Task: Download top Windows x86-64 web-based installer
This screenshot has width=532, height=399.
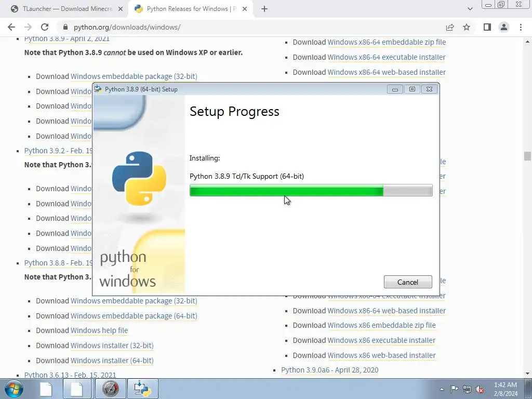Action: 387,72
